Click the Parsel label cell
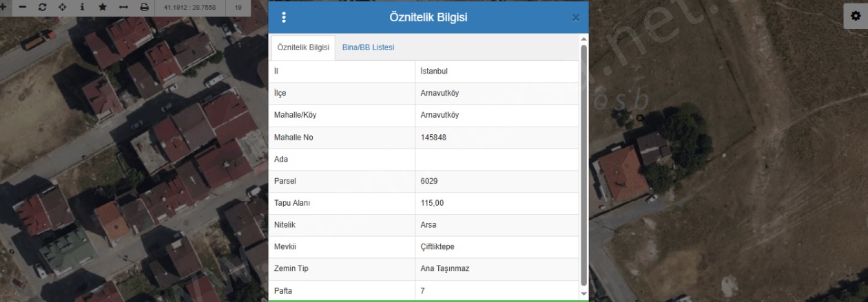 (342, 182)
